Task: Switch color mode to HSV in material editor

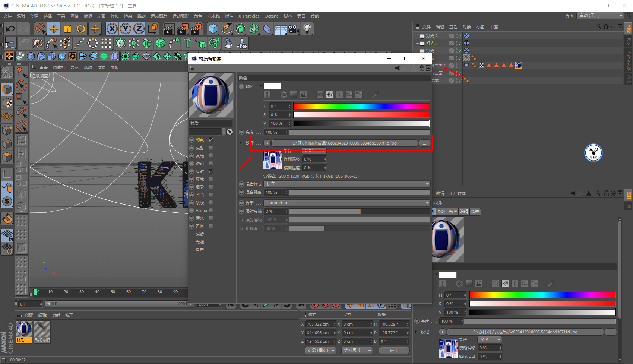Action: coord(329,95)
